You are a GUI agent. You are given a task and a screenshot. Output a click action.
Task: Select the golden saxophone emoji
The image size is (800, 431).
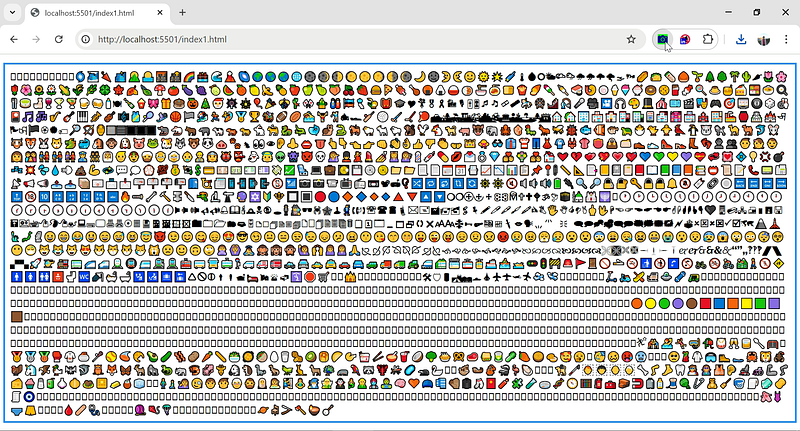coord(55,117)
